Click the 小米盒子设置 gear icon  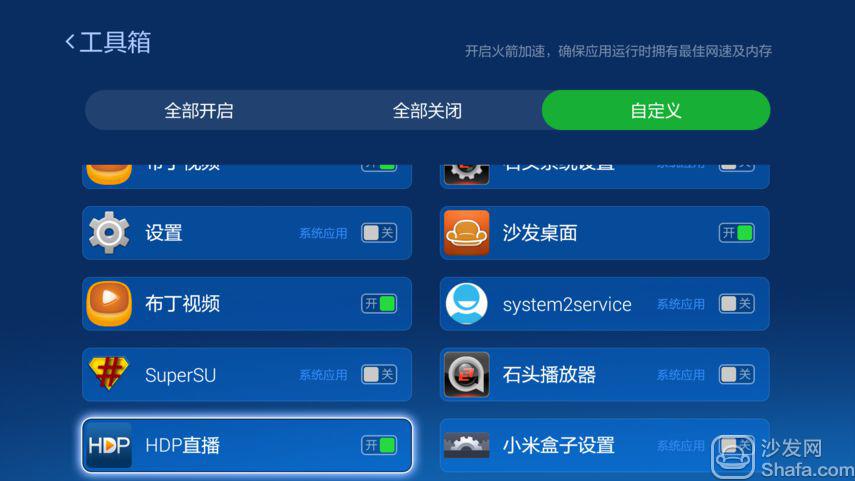467,445
